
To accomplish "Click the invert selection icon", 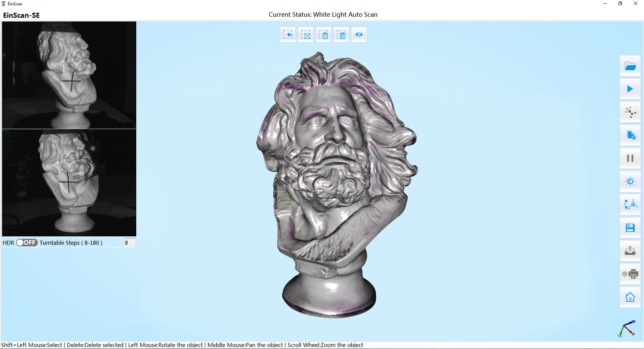I will click(x=306, y=35).
